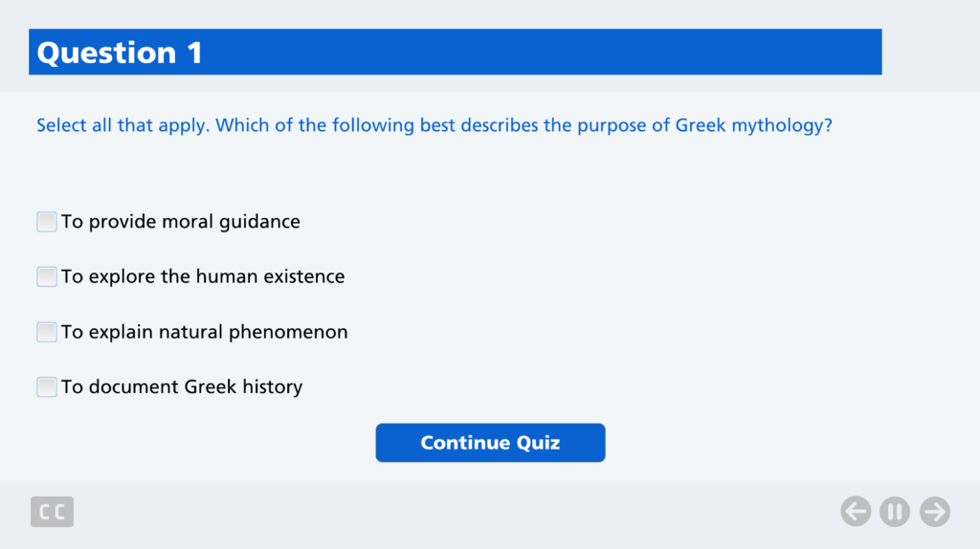Image resolution: width=980 pixels, height=549 pixels.
Task: Pick the 'To document Greek history' label text
Action: [x=182, y=387]
